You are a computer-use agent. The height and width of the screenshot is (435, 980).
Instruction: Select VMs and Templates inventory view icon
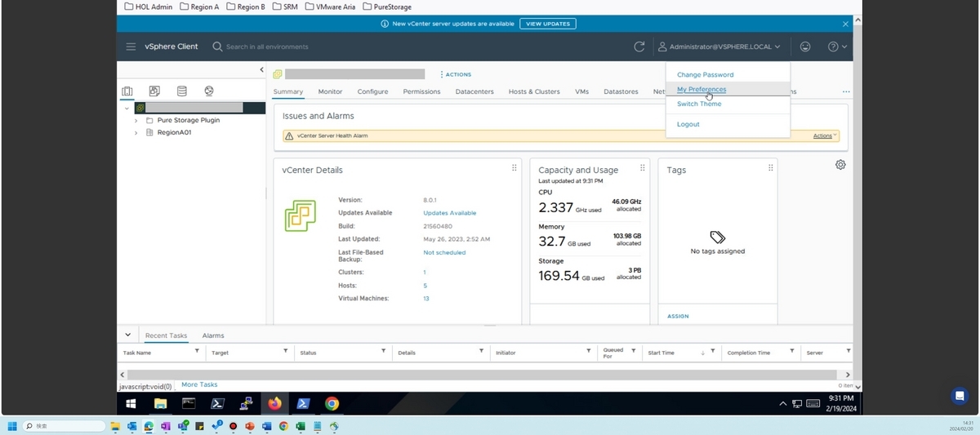click(154, 91)
